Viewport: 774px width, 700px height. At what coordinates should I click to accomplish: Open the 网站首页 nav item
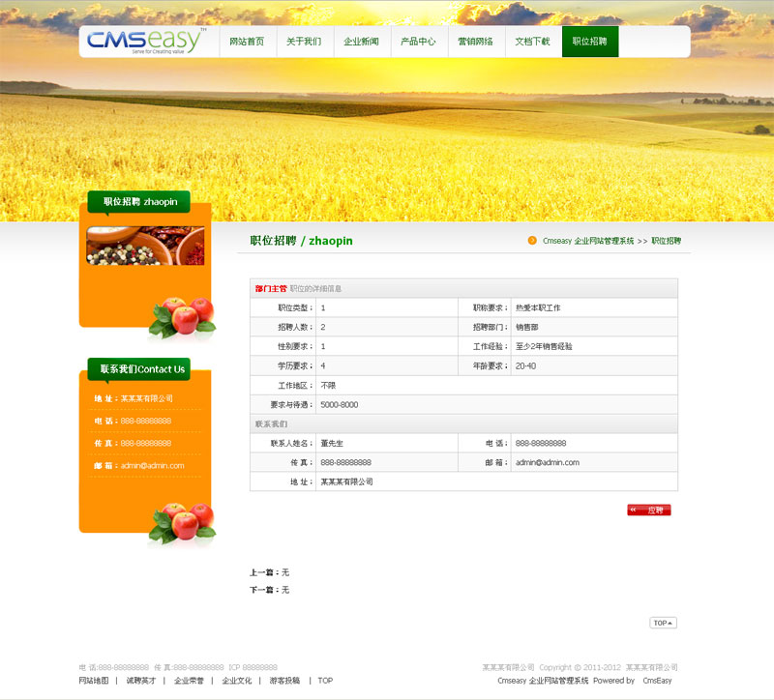tap(247, 42)
